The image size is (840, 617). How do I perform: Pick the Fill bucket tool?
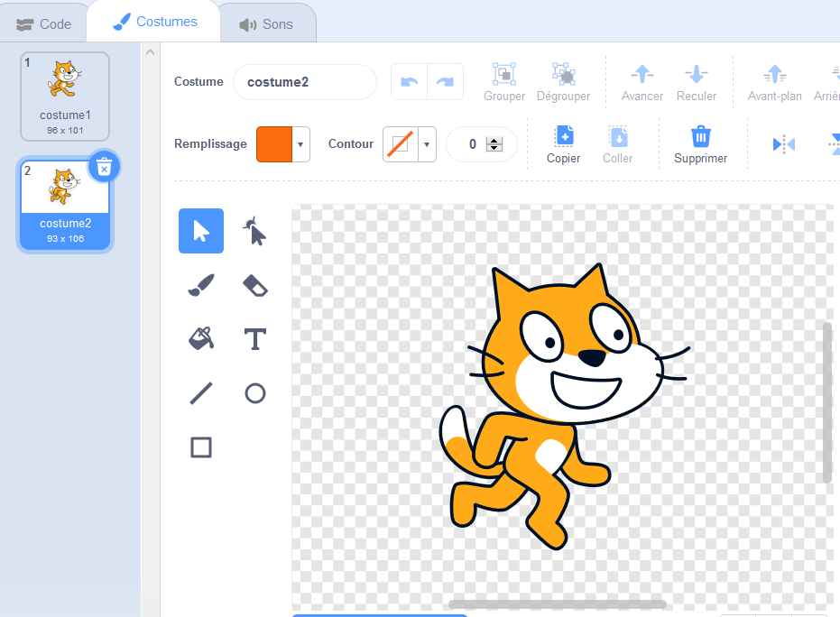pos(201,339)
